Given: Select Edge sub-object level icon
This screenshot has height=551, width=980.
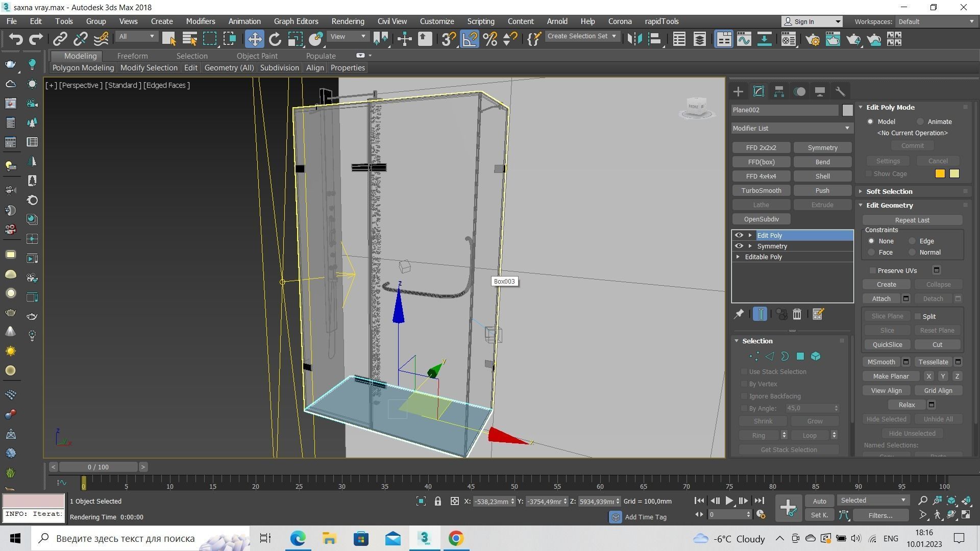Looking at the screenshot, I should (x=769, y=356).
